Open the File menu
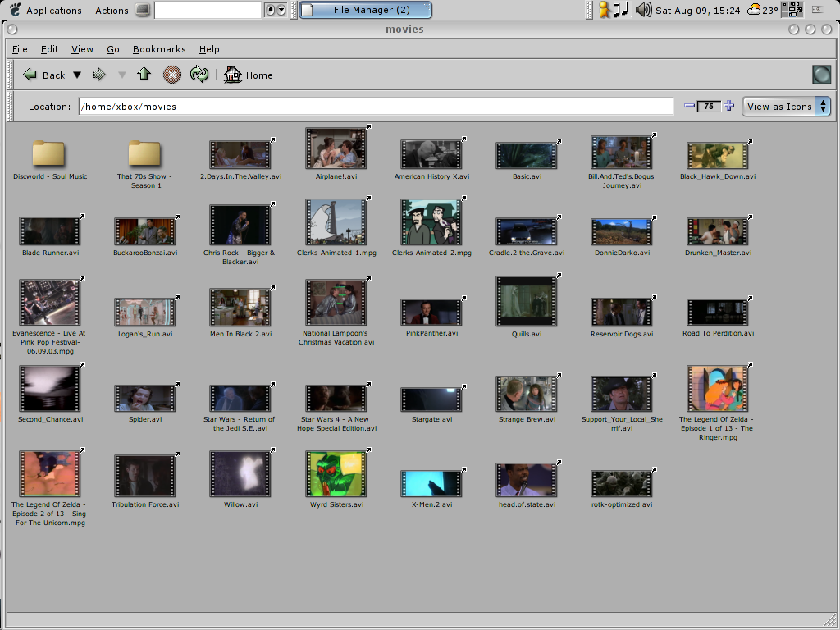This screenshot has height=630, width=840. [20, 49]
